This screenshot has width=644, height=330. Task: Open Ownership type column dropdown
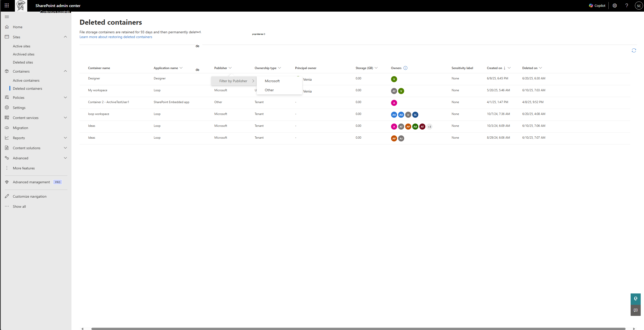pos(279,68)
